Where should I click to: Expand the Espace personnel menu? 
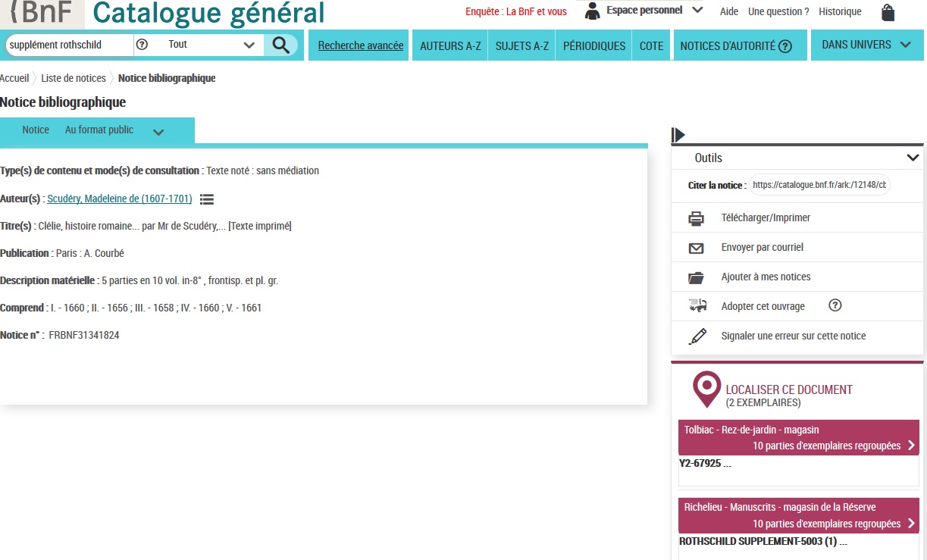pos(697,11)
